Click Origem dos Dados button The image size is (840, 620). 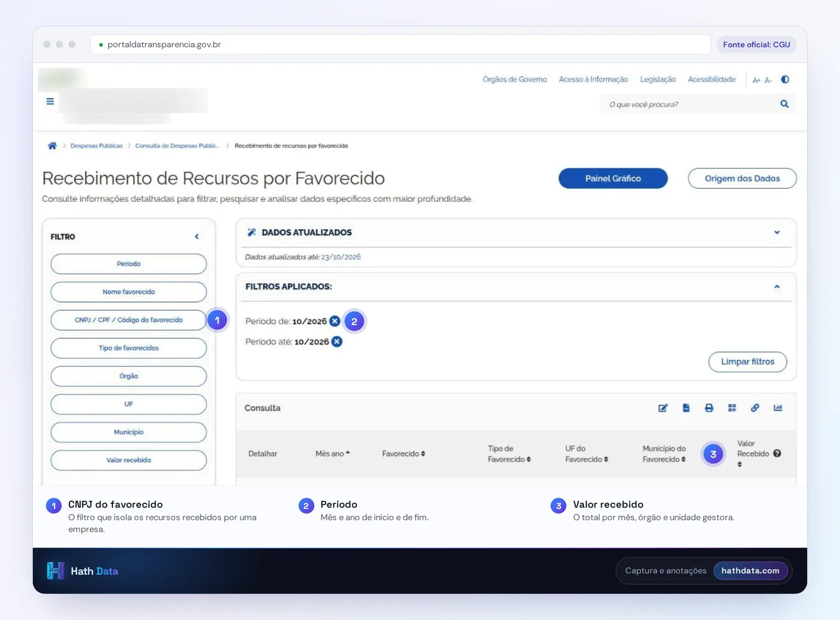(x=742, y=178)
